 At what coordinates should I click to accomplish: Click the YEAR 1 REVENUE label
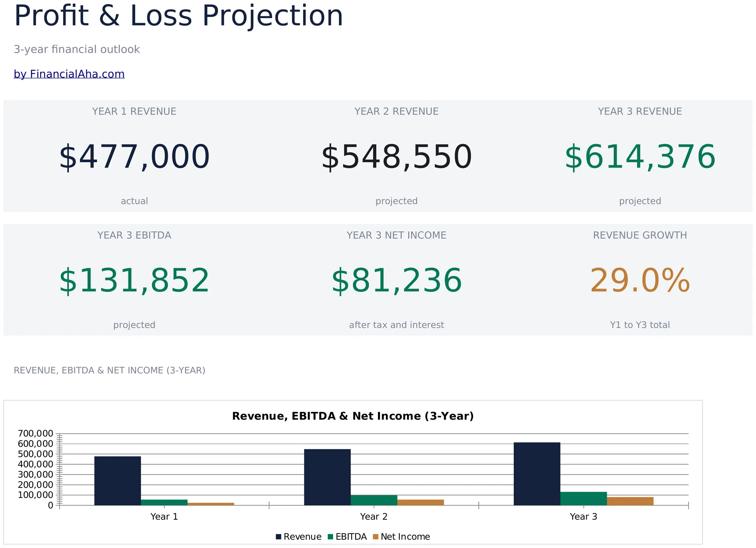pos(134,112)
